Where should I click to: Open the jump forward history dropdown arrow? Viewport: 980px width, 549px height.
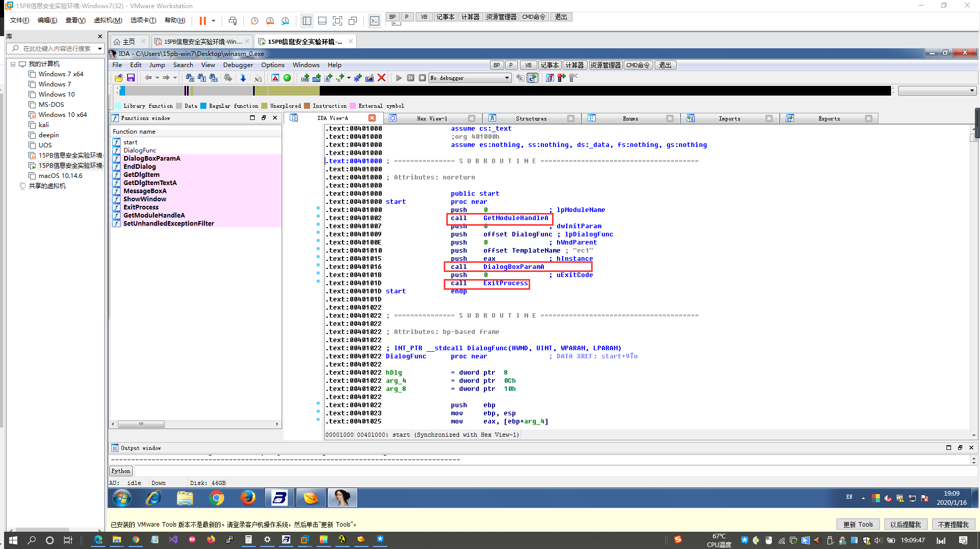(175, 78)
